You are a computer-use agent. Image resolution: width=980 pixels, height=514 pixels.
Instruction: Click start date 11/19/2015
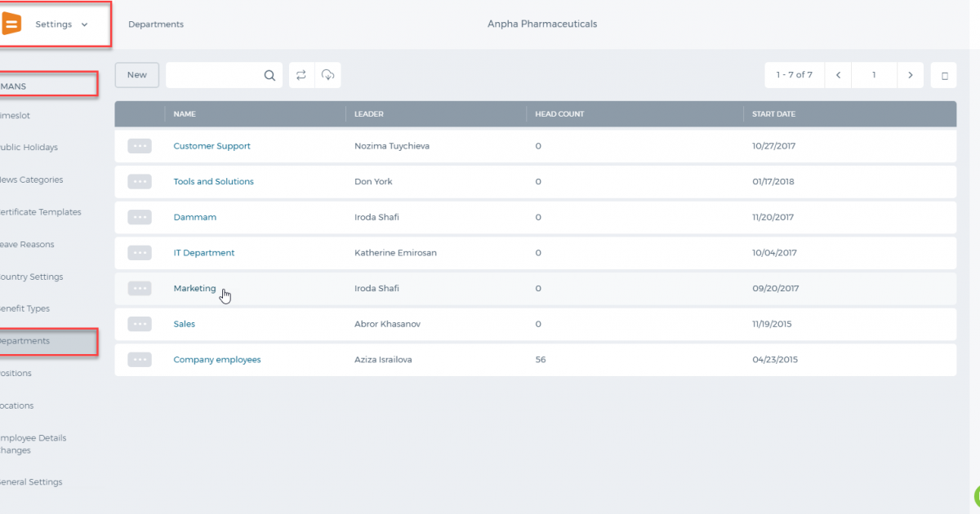point(772,324)
